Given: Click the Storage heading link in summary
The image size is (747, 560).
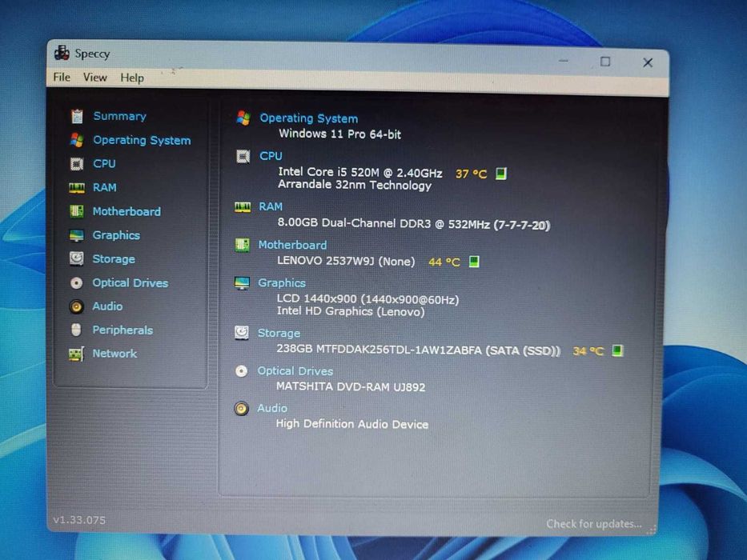Looking at the screenshot, I should [279, 333].
